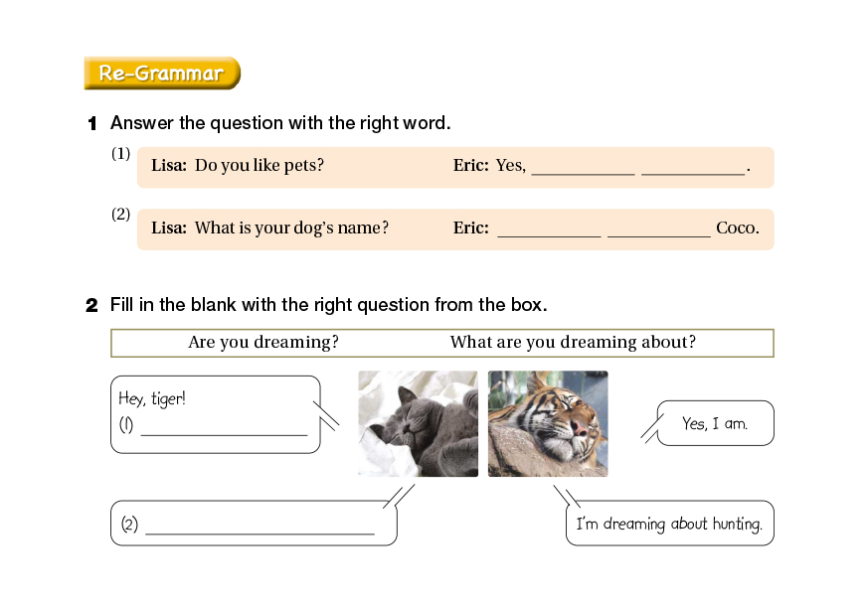Click second blank in Eric's "Yes" answer

click(x=693, y=168)
